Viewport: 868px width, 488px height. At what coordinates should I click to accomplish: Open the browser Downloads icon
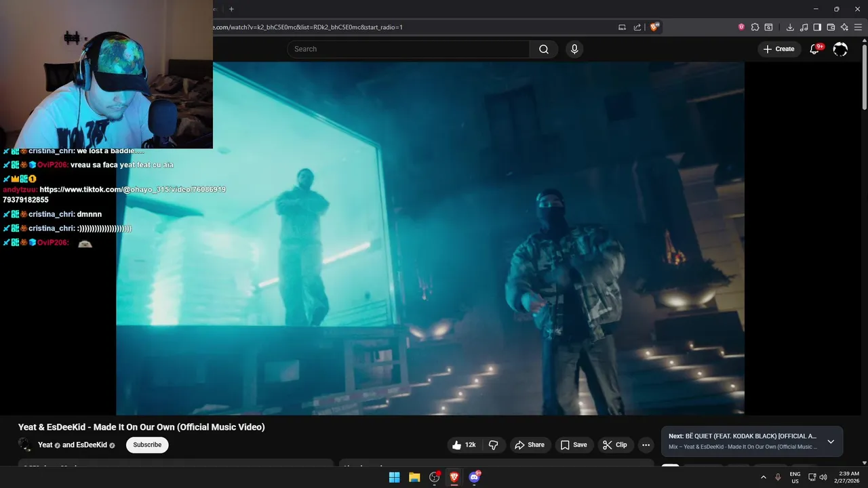point(790,27)
